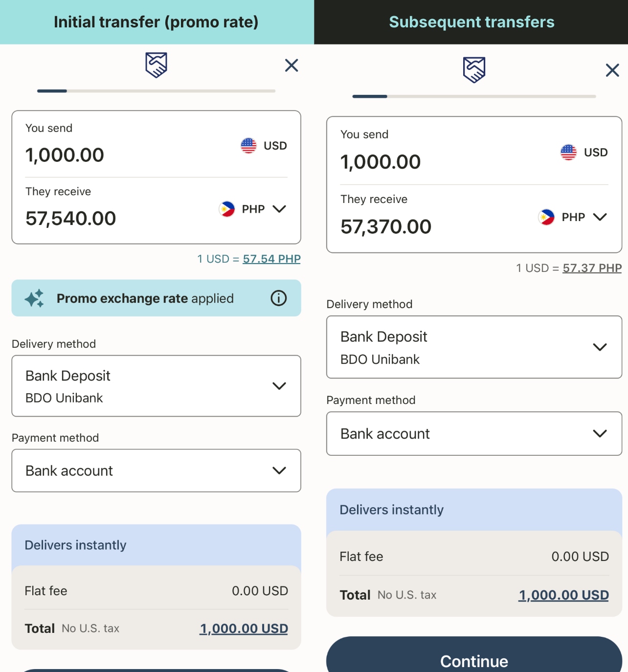Click the US flag icon on the right screen
The height and width of the screenshot is (672, 628).
click(x=568, y=152)
